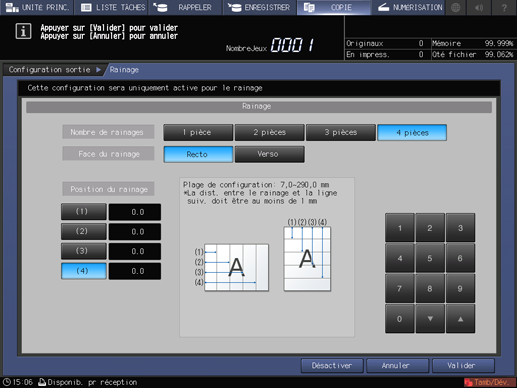The height and width of the screenshot is (388, 517).
Task: Select crease position (1) button
Action: click(x=84, y=212)
